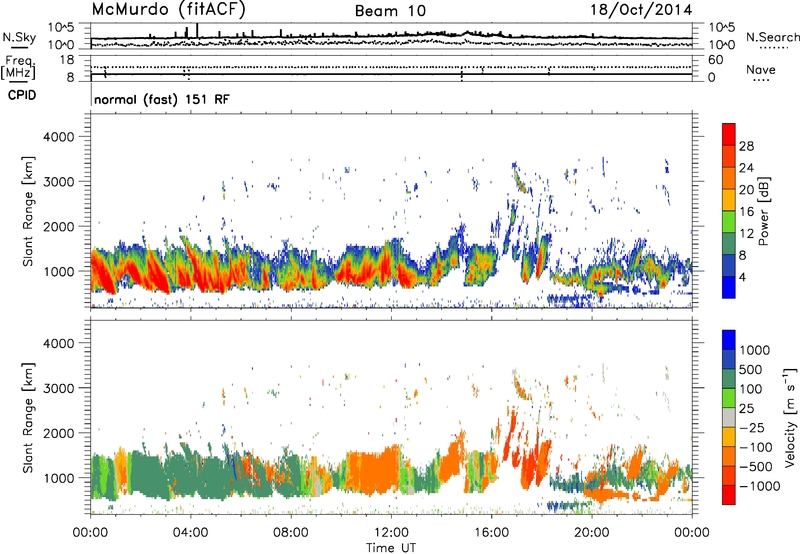Click the 1000 tick in velocity panel axis
The height and width of the screenshot is (554, 800).
pos(58,478)
